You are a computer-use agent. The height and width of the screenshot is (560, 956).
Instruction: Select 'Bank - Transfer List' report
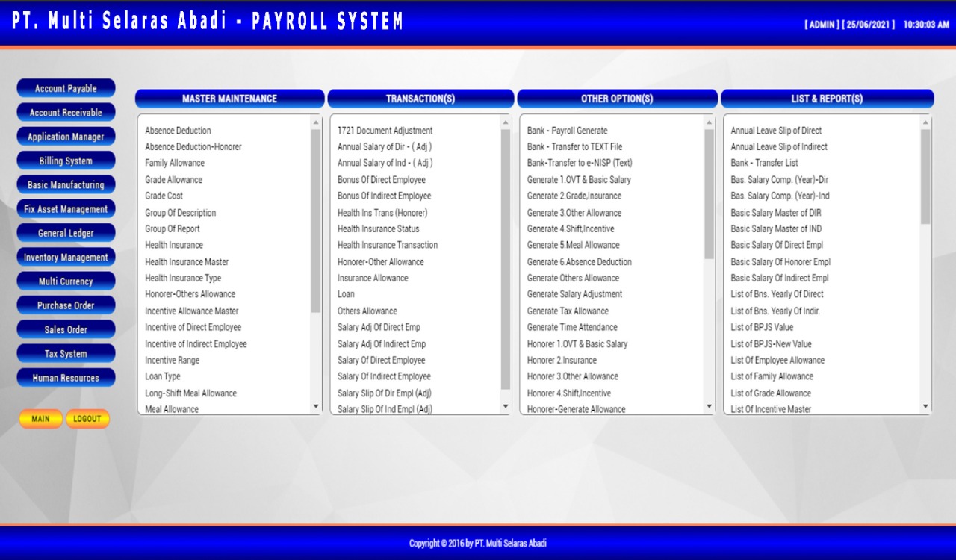tap(764, 163)
